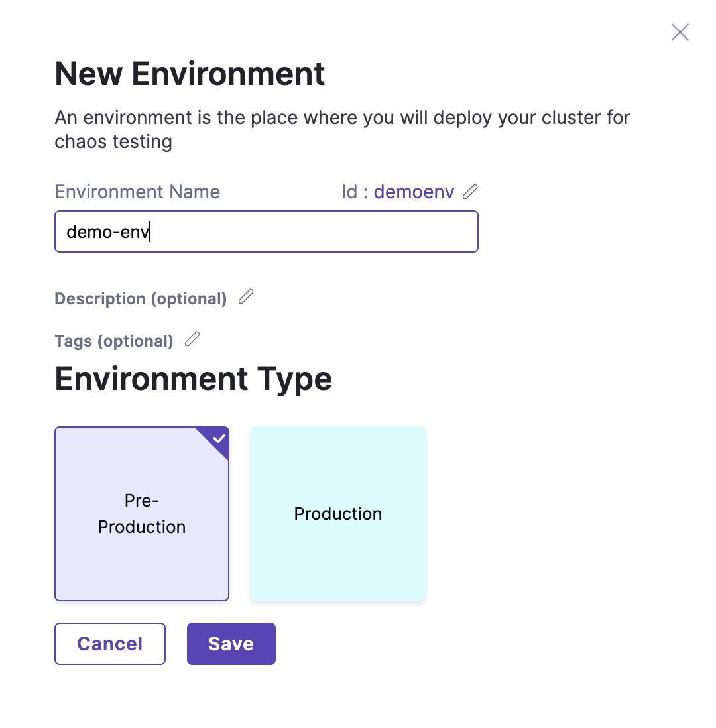Viewport: 716px width, 728px height.
Task: Click the checkmark badge on Pre-Production
Action: tap(219, 438)
